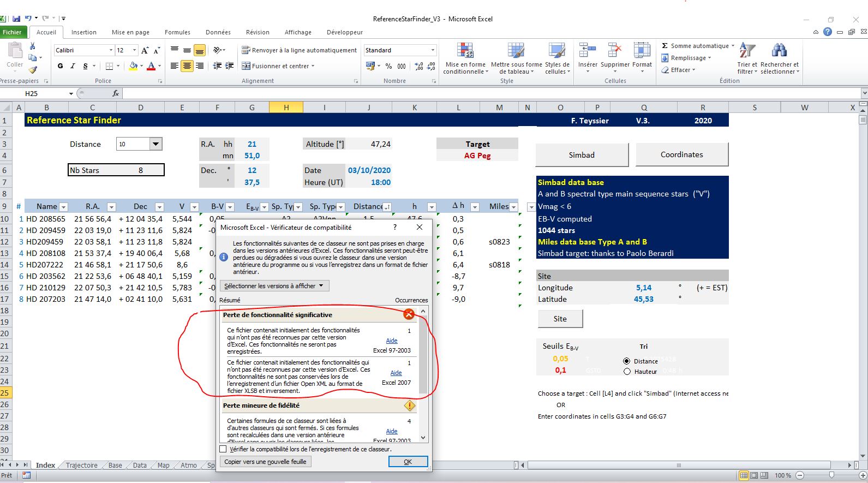Click the zoom slider in status bar
The image size is (868, 483).
click(831, 475)
